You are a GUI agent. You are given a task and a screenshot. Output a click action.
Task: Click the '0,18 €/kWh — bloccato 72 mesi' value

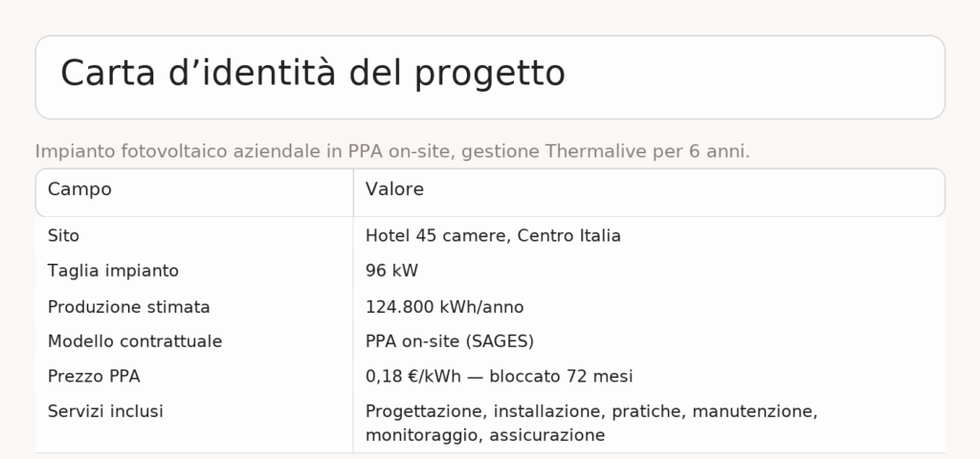499,377
